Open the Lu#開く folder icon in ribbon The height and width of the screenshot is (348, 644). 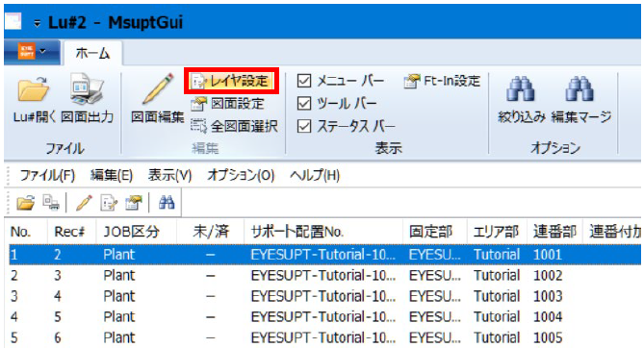click(x=34, y=88)
